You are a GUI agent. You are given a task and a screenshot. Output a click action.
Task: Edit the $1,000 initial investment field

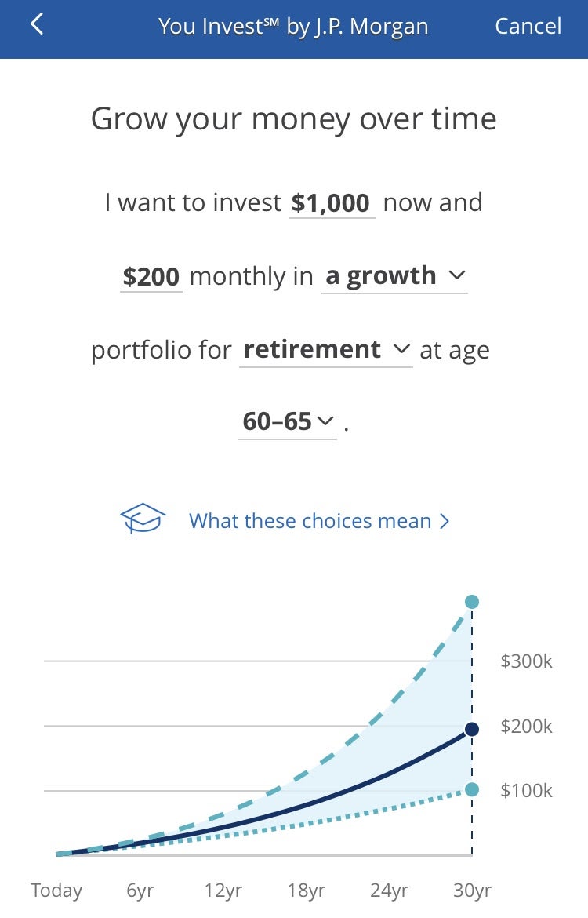coord(332,203)
